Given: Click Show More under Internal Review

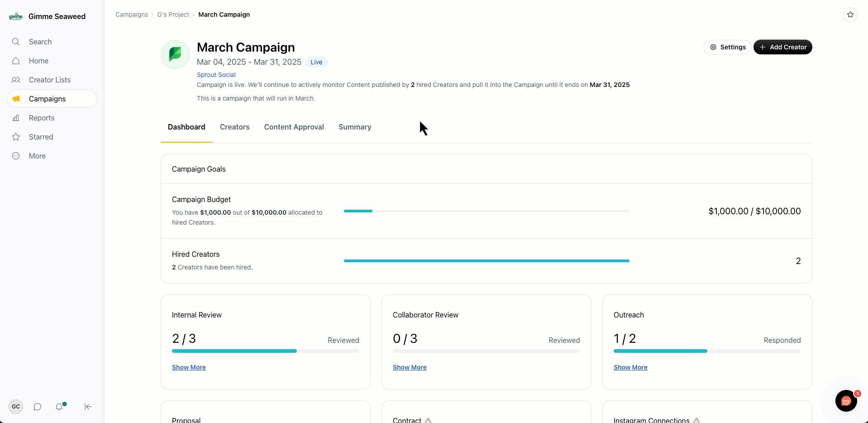Looking at the screenshot, I should click(189, 367).
